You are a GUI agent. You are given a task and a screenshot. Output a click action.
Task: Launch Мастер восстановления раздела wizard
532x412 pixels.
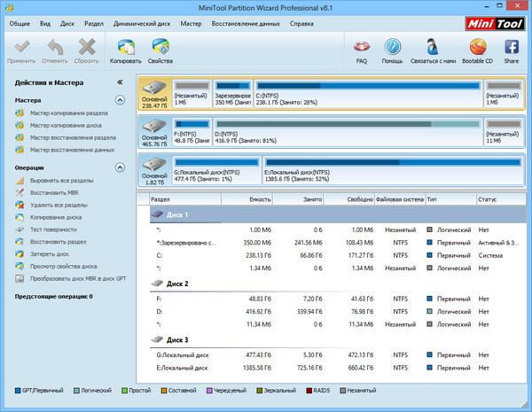(x=73, y=137)
